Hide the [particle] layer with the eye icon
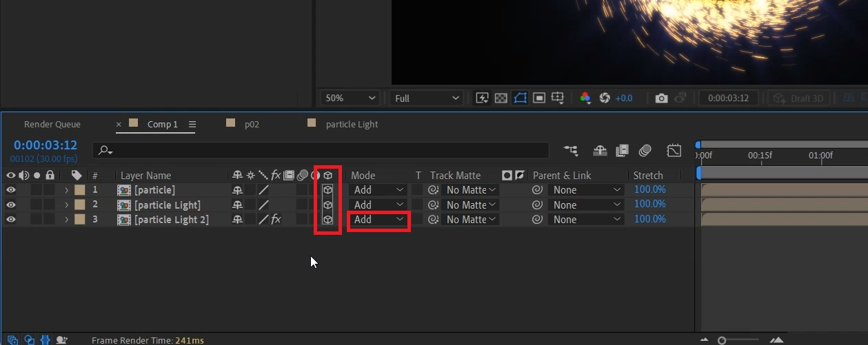Viewport: 868px width, 345px height. click(11, 189)
